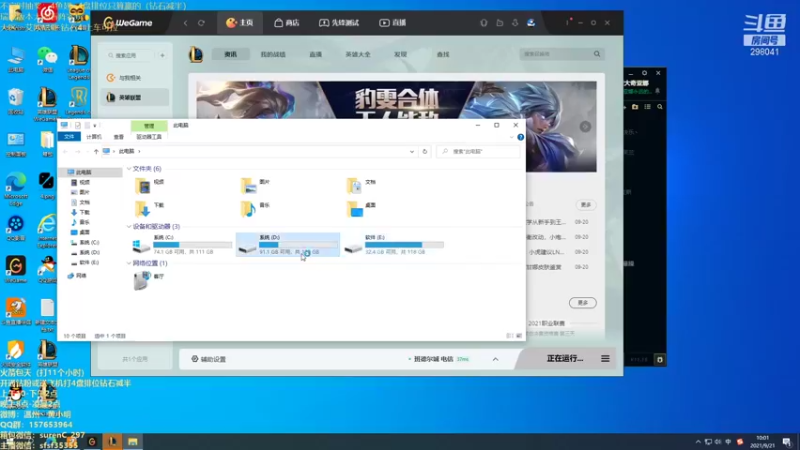Screen dimensions: 800x450
Task: Click the Explorer up-arrow navigation button
Action: [96, 152]
